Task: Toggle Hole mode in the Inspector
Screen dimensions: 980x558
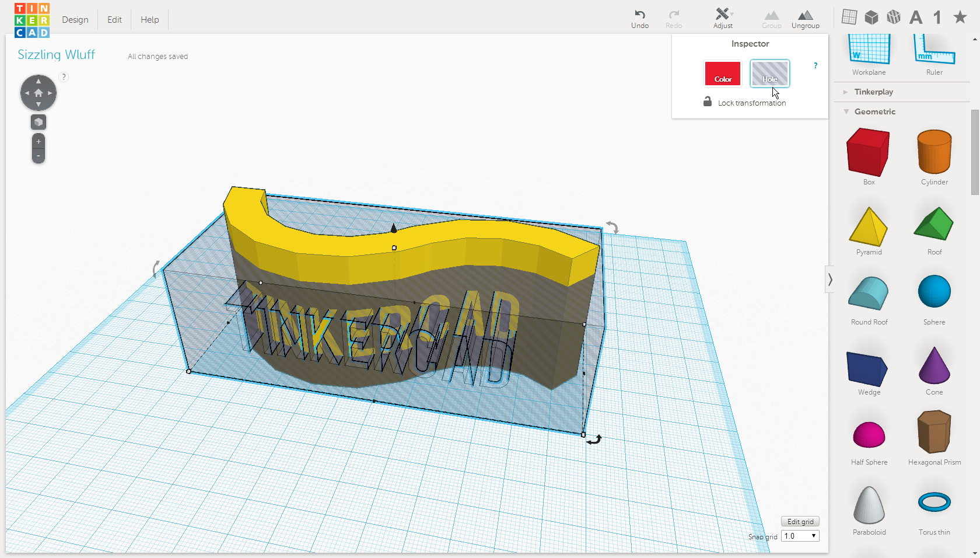Action: 769,74
